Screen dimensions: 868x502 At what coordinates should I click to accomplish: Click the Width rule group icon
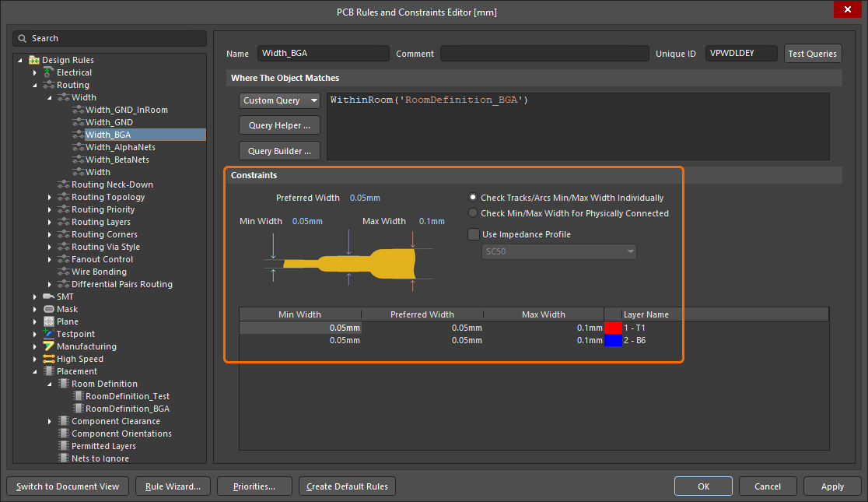click(64, 97)
